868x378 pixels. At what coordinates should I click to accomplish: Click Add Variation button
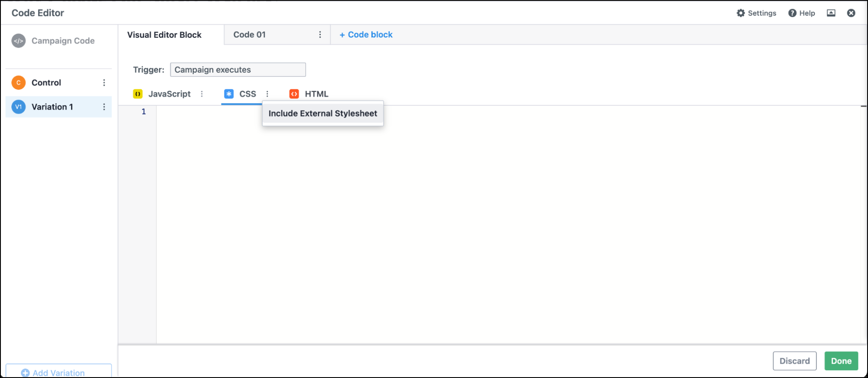click(x=59, y=371)
